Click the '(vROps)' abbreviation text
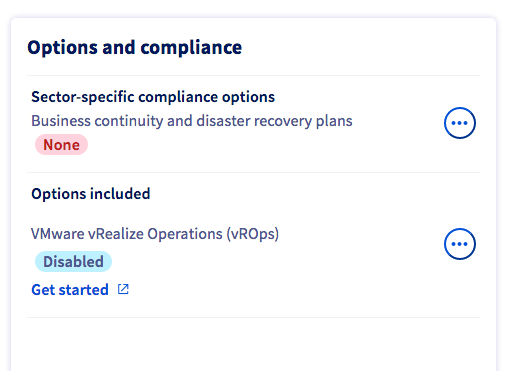 (x=253, y=234)
